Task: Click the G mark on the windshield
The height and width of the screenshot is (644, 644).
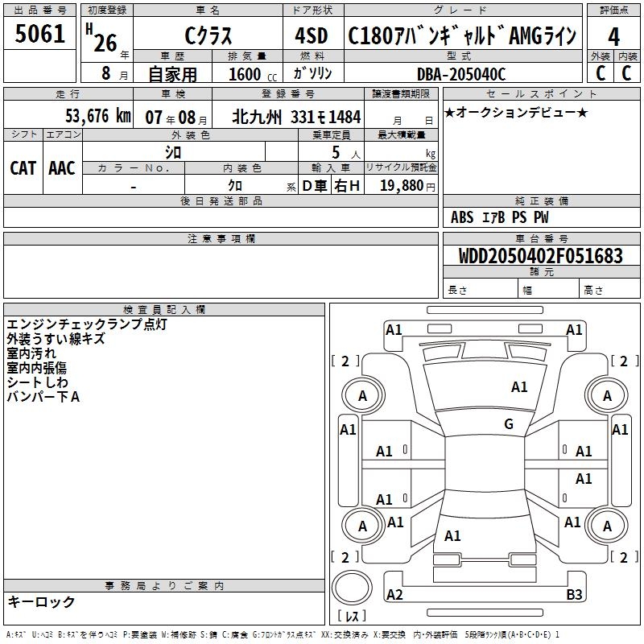Action: 509,424
